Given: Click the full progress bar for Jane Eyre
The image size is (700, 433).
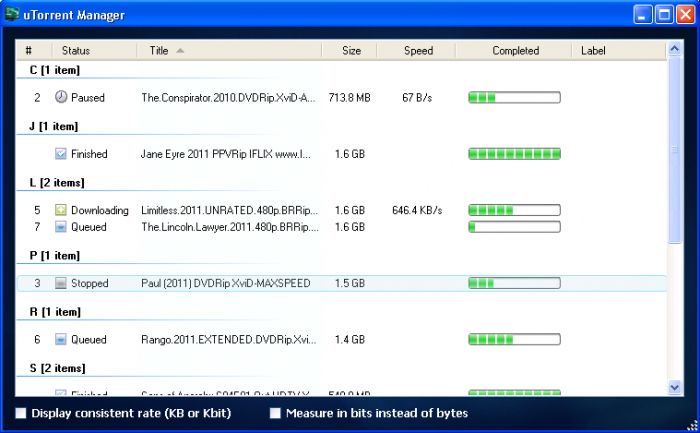Looking at the screenshot, I should point(514,154).
